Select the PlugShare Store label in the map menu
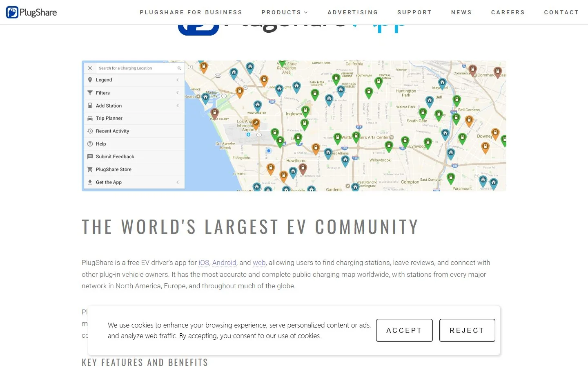The image size is (588, 368). [114, 169]
